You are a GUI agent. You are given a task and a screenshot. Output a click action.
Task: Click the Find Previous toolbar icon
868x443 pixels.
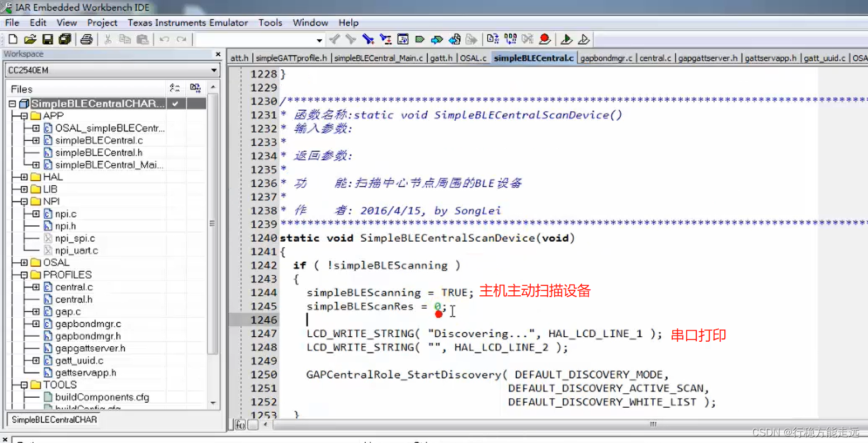pyautogui.click(x=334, y=39)
